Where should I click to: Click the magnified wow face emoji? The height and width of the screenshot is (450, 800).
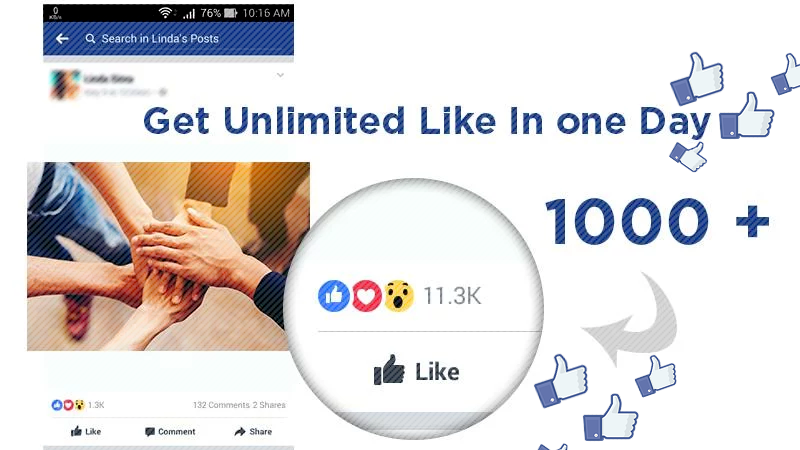(399, 295)
